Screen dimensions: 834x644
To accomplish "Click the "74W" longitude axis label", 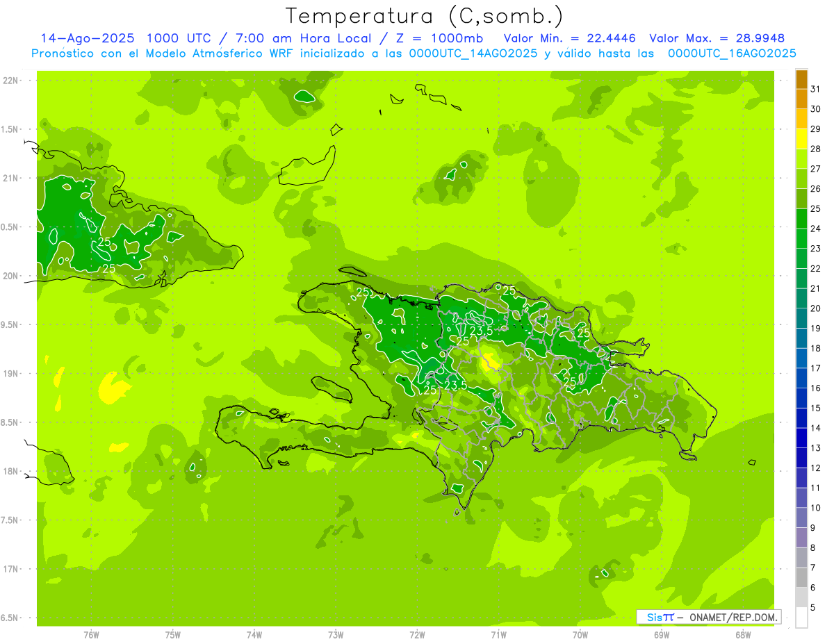I will point(254,635).
